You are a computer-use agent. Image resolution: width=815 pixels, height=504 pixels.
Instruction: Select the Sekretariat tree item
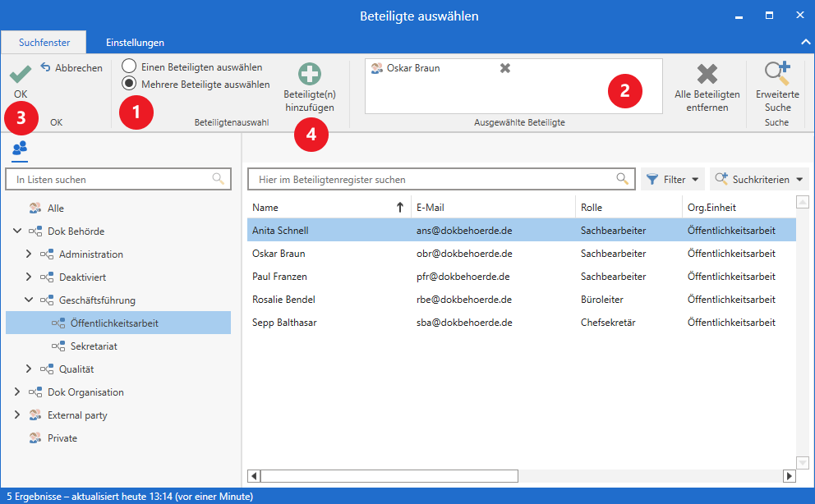tap(94, 346)
